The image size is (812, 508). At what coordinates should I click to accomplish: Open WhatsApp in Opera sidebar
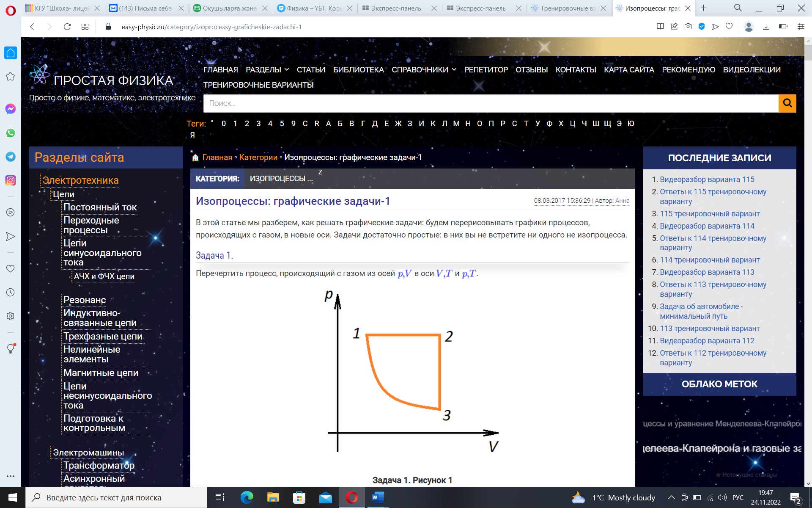[x=11, y=133]
